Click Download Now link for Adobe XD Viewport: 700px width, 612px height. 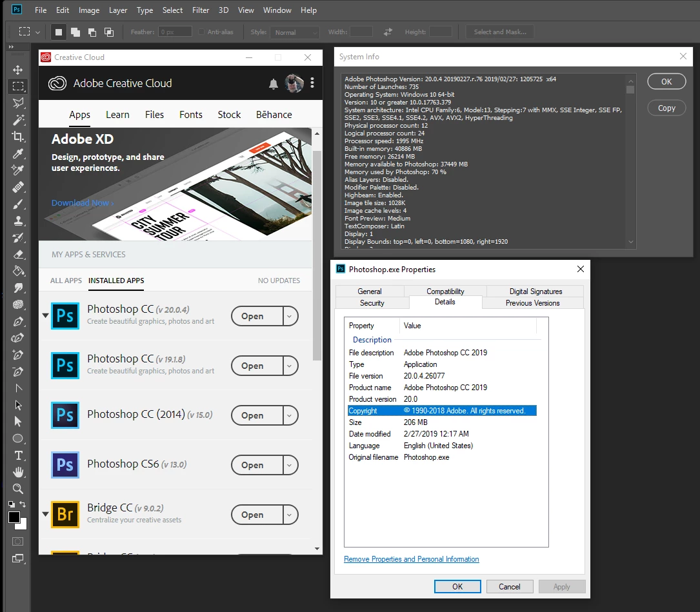coord(83,202)
